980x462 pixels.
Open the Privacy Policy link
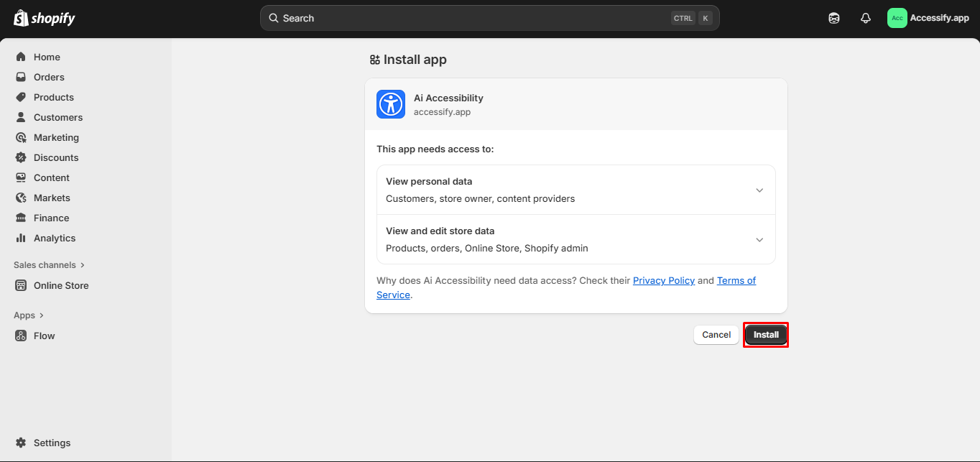(x=663, y=280)
